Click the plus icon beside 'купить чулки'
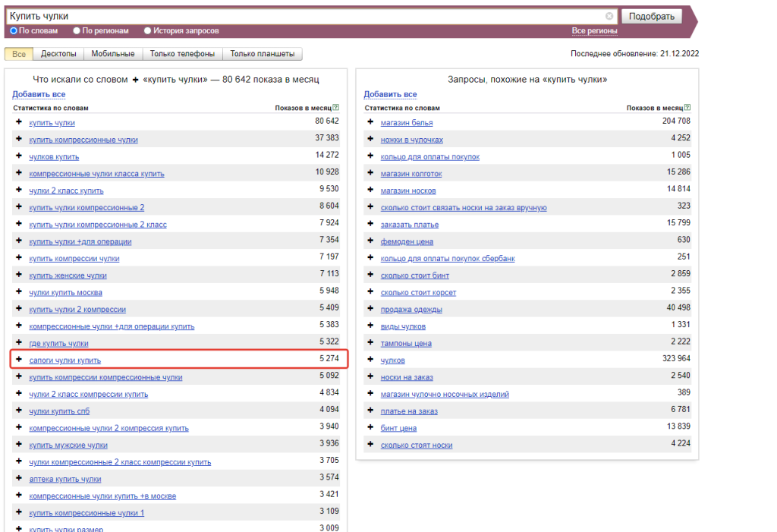 [19, 122]
